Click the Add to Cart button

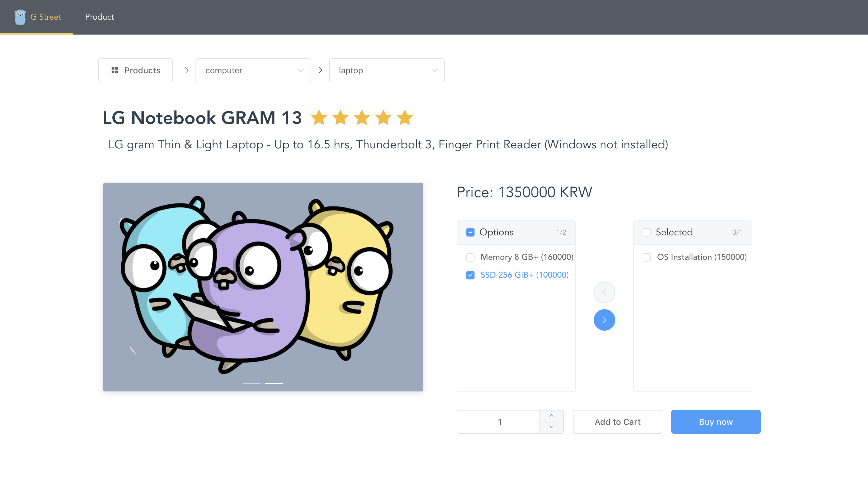[617, 422]
